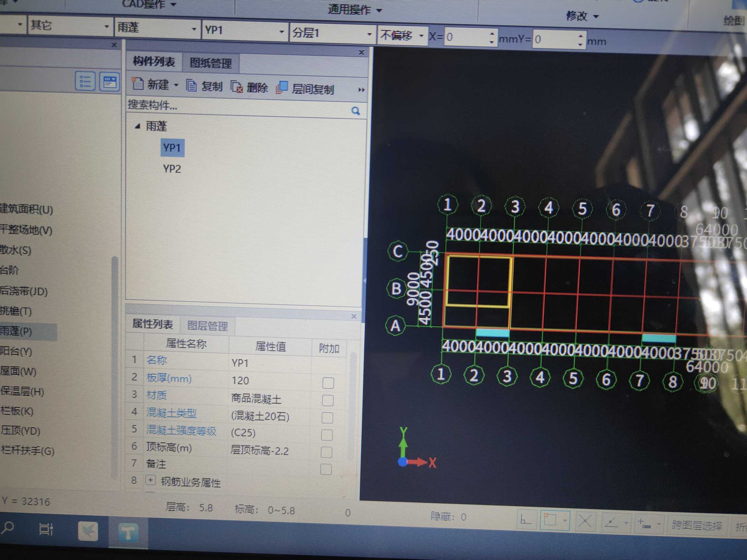Click the 复制 copy component icon
The height and width of the screenshot is (560, 747).
coord(192,86)
